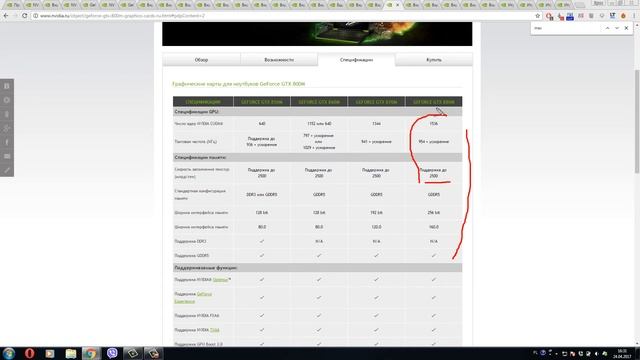The image size is (640, 360).
Task: Click the 1344 CUDA cores cell
Action: coord(376,124)
